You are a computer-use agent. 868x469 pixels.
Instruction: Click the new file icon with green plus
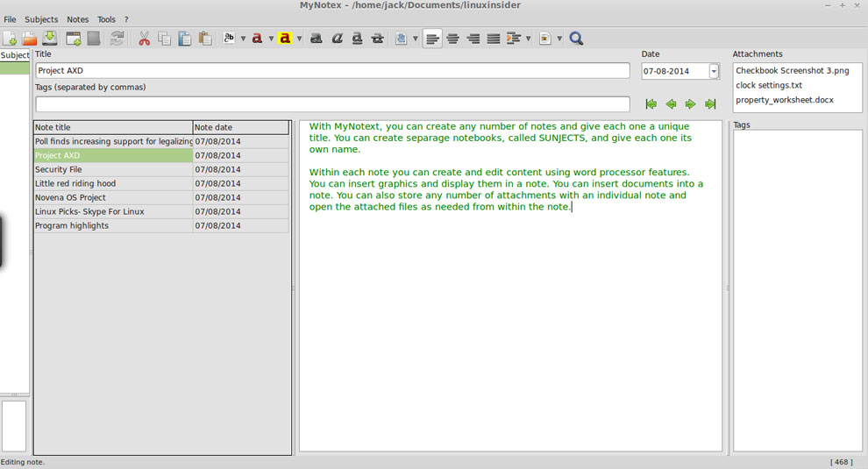click(x=10, y=39)
